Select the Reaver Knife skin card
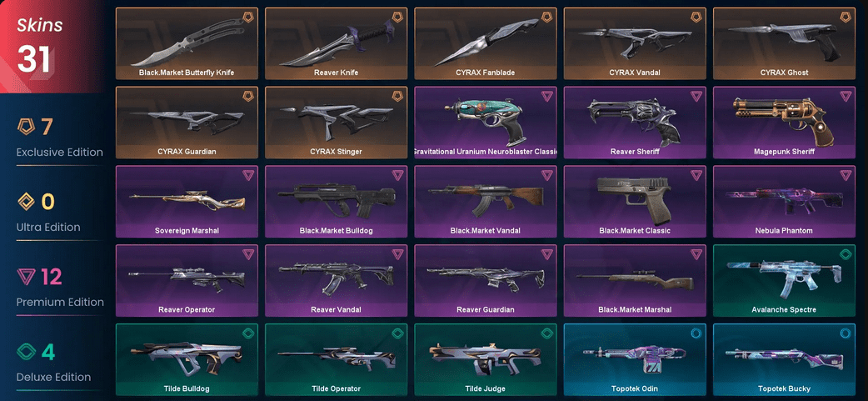This screenshot has width=868, height=401. [x=336, y=43]
